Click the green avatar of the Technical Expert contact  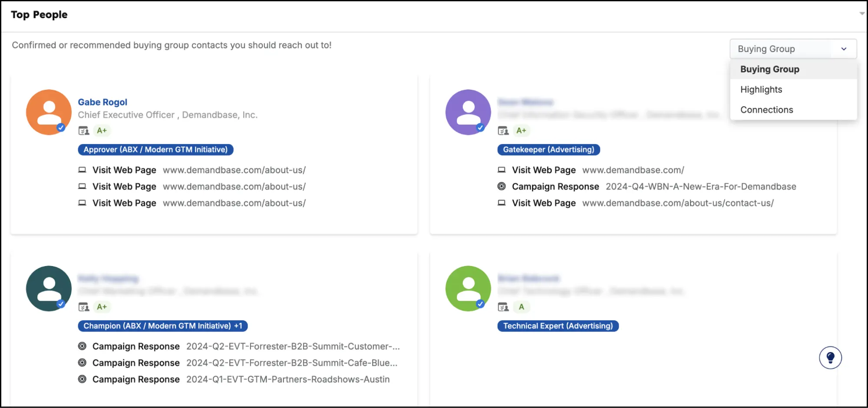click(x=468, y=289)
